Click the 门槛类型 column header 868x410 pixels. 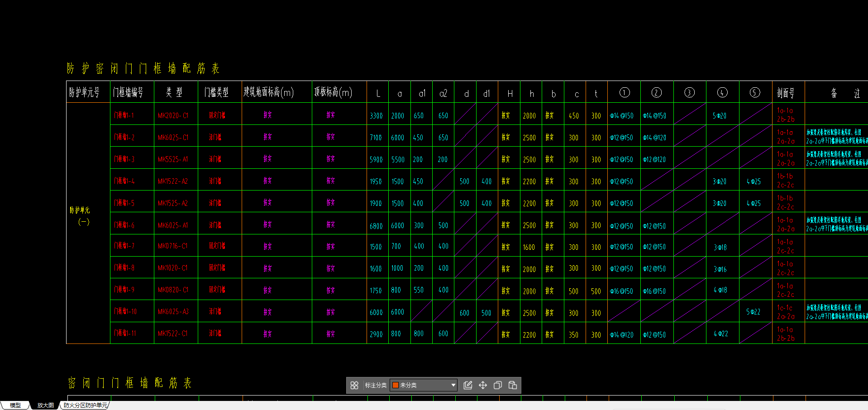pos(216,93)
